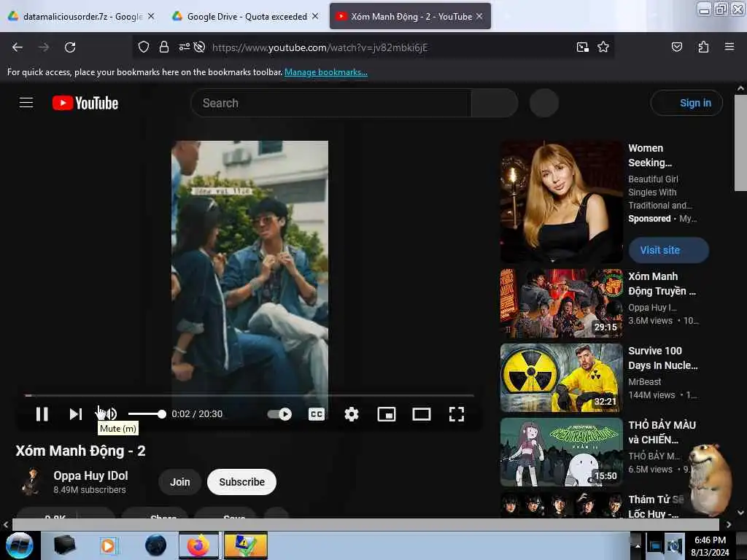
Task: Toggle closed captions CC button
Action: point(317,414)
